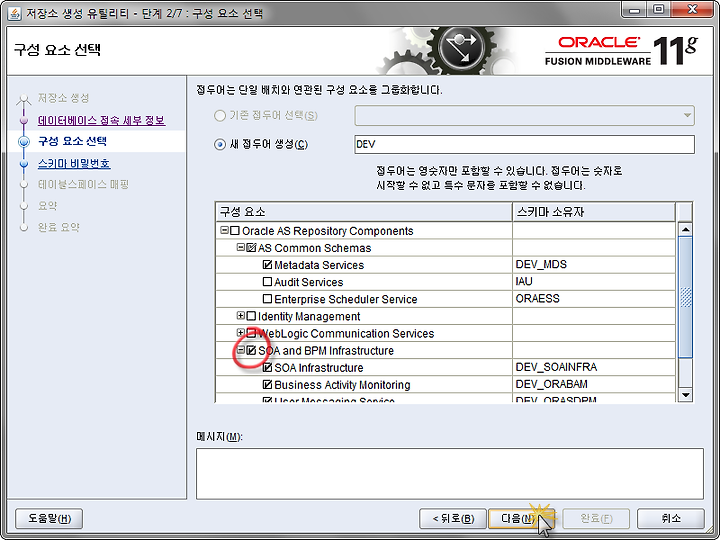
Task: Select Enterprise Scheduler Service row label
Action: [346, 299]
